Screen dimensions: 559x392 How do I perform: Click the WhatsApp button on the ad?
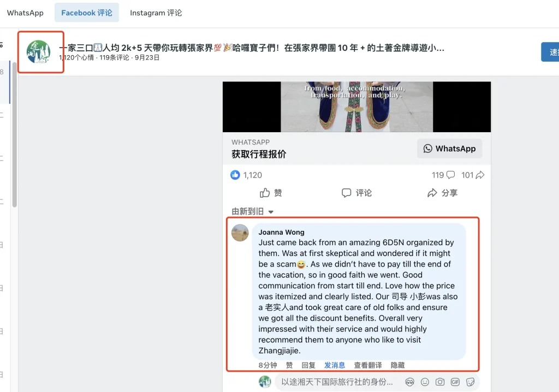click(450, 149)
